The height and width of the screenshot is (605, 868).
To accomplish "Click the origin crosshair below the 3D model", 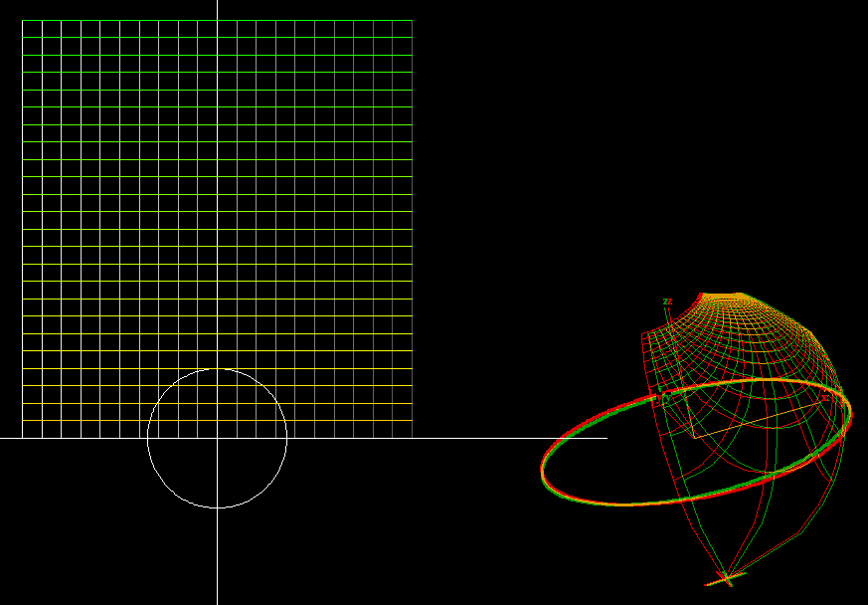I will pos(728,579).
